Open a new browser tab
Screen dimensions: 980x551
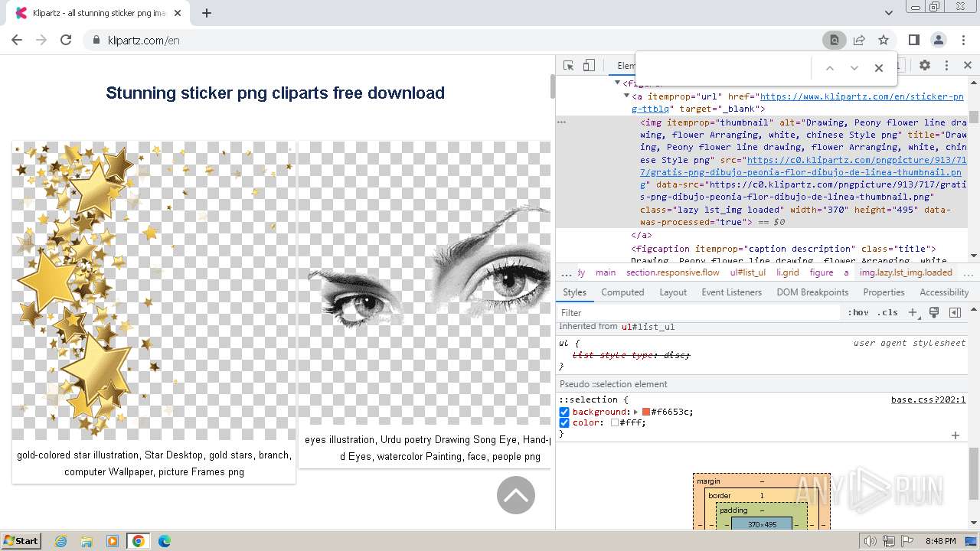pos(207,13)
